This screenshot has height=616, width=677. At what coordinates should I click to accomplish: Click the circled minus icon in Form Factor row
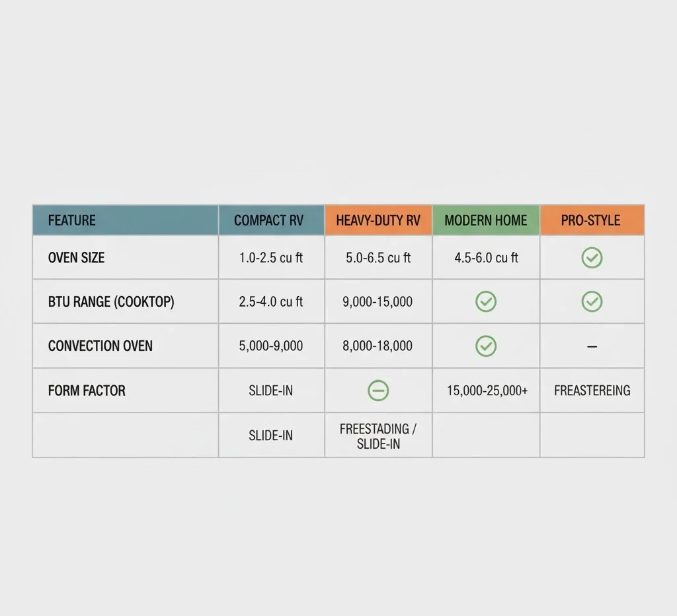(378, 391)
